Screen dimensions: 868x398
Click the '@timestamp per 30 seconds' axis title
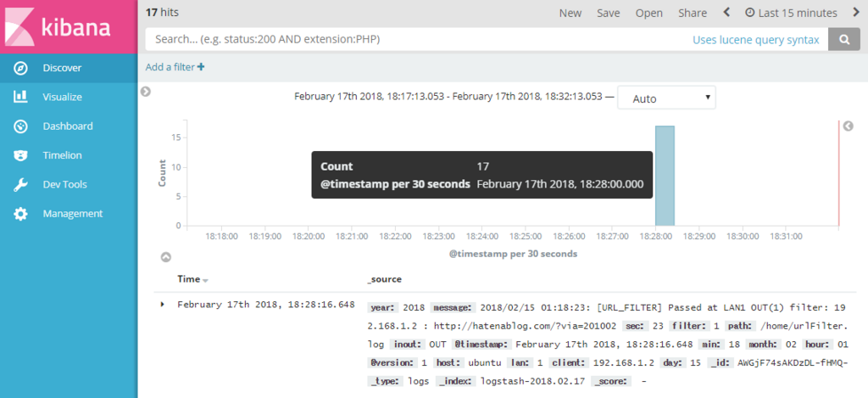(x=513, y=254)
